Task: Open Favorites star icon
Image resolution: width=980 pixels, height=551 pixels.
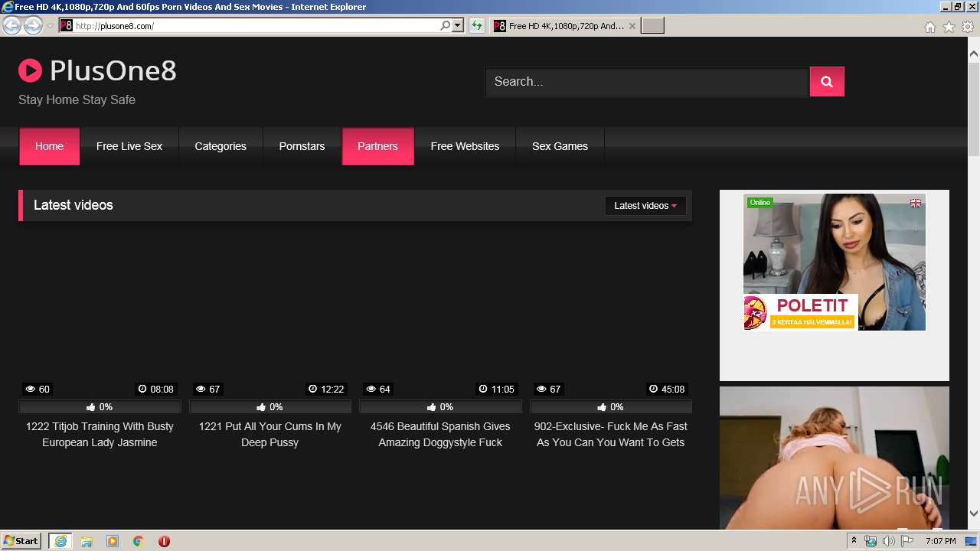Action: click(x=949, y=27)
